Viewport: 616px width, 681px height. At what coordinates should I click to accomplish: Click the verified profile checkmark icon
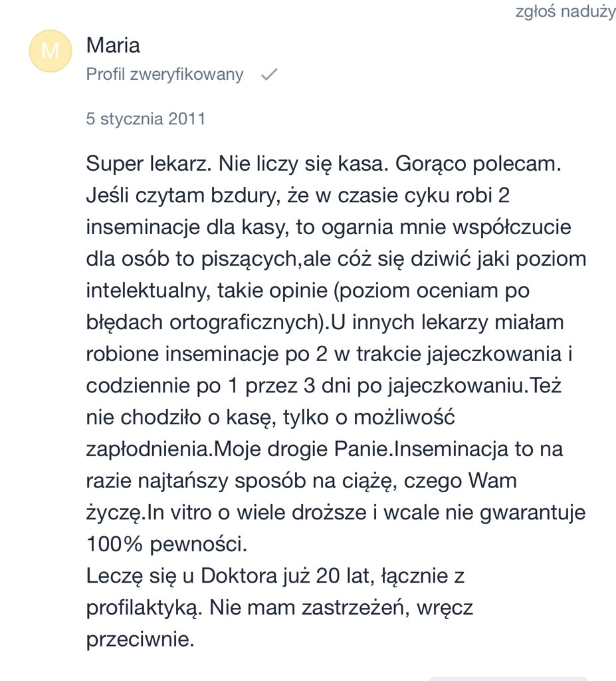click(268, 75)
